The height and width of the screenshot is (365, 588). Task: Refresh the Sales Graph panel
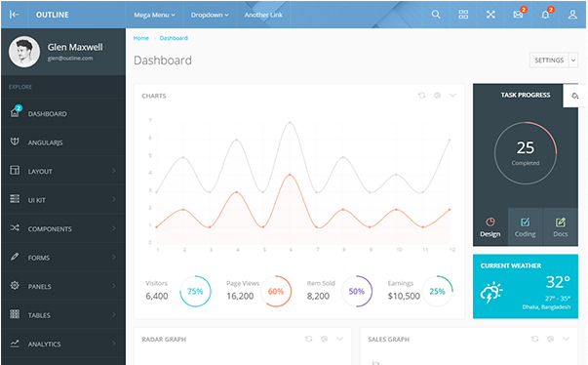[534, 339]
